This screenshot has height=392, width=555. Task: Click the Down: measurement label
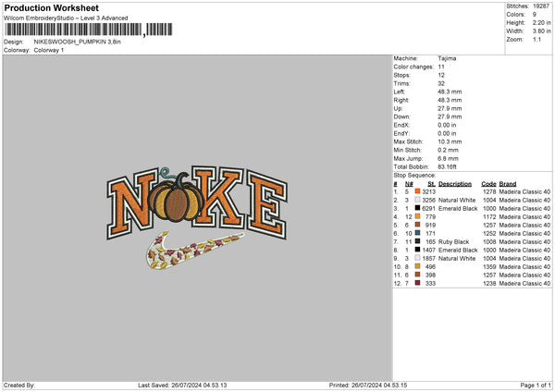pyautogui.click(x=401, y=116)
